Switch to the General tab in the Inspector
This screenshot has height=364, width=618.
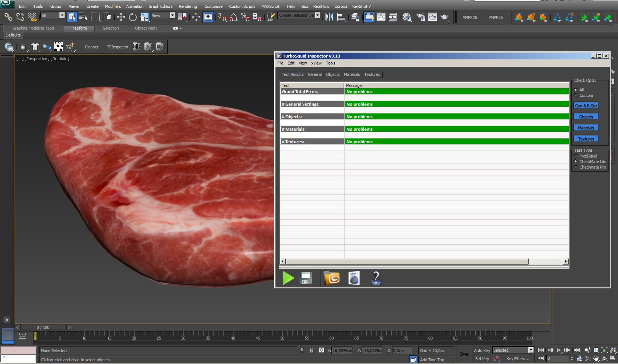click(314, 74)
